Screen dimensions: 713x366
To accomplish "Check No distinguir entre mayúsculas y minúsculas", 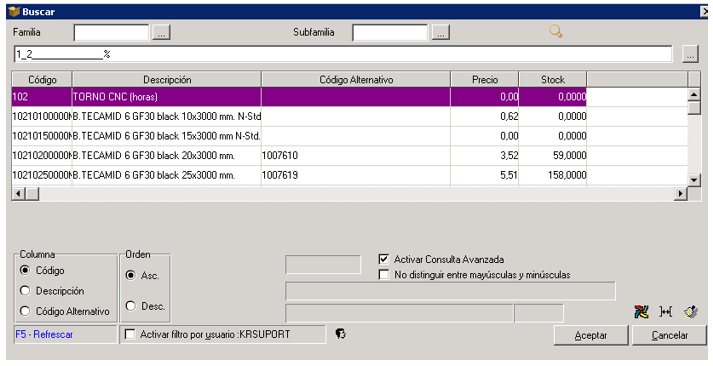I will [x=384, y=275].
